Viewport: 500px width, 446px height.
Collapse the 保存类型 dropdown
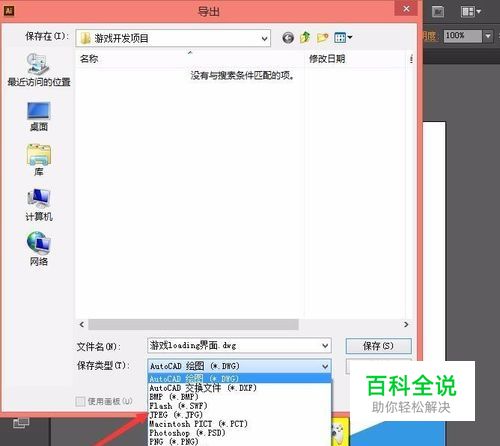(325, 366)
